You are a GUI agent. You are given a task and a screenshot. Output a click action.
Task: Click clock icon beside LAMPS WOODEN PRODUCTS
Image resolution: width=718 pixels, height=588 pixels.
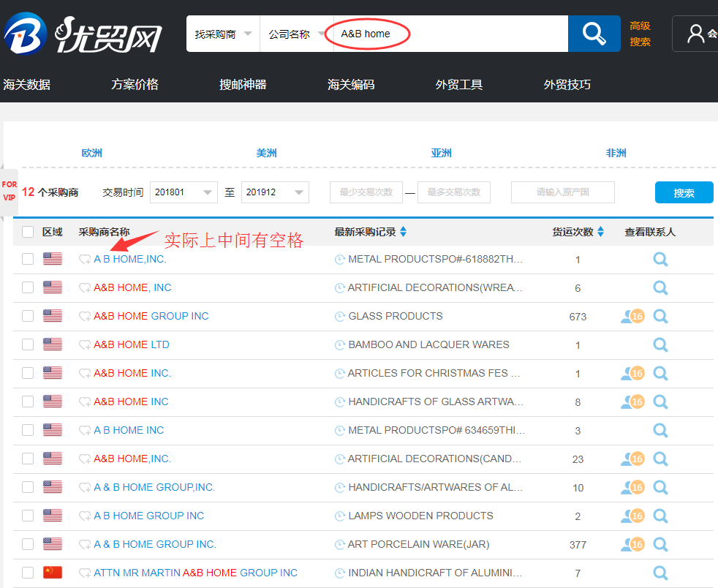tap(340, 516)
